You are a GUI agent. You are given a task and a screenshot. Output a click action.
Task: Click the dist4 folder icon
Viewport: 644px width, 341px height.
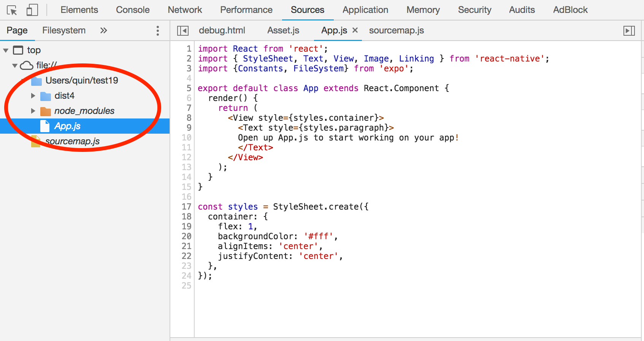click(x=46, y=96)
